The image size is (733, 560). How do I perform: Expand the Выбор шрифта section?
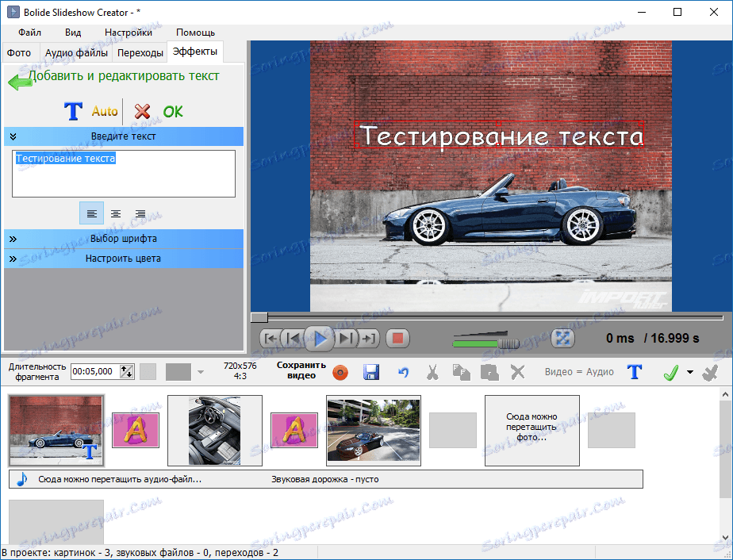pos(123,238)
